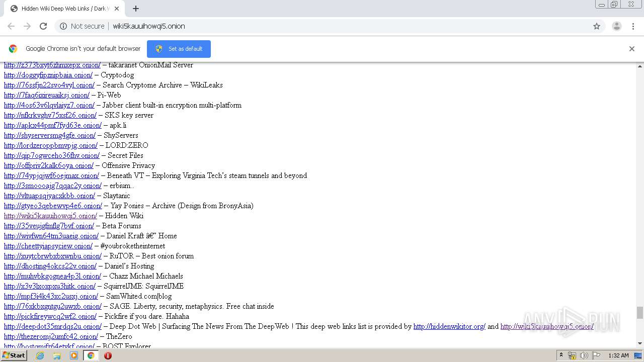Viewport: 644px width, 362px height.
Task: Click the page scrollbar down arrow
Action: (640, 343)
